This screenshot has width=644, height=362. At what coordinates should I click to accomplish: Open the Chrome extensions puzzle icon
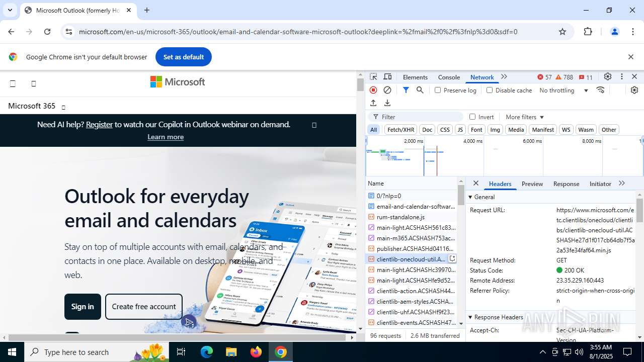[588, 32]
